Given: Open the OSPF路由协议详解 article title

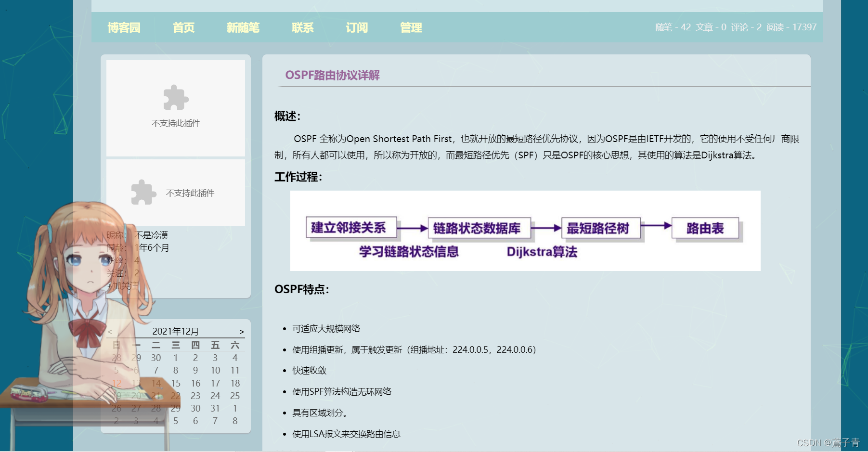Looking at the screenshot, I should point(332,75).
